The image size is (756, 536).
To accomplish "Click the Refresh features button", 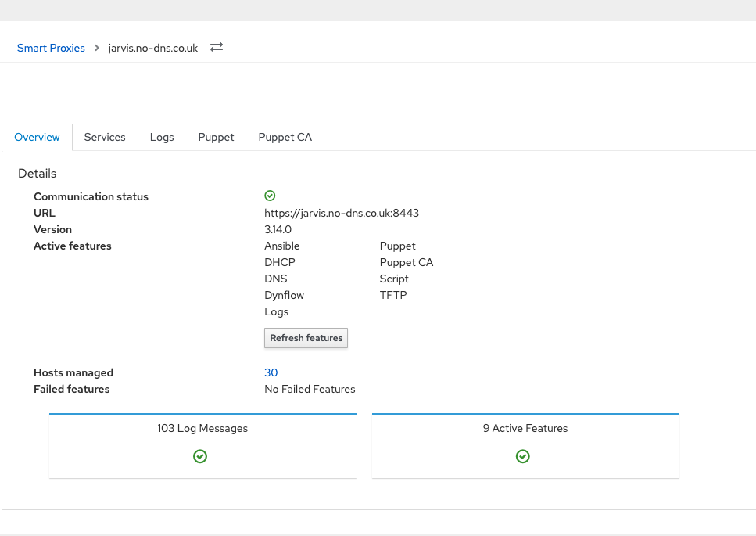I will click(x=306, y=338).
